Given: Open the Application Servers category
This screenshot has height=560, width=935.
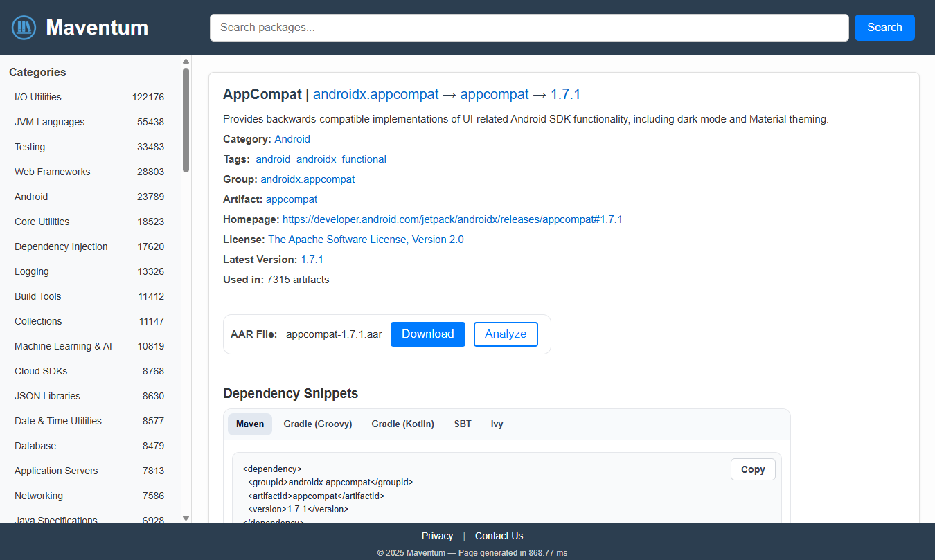Looking at the screenshot, I should click(x=89, y=471).
